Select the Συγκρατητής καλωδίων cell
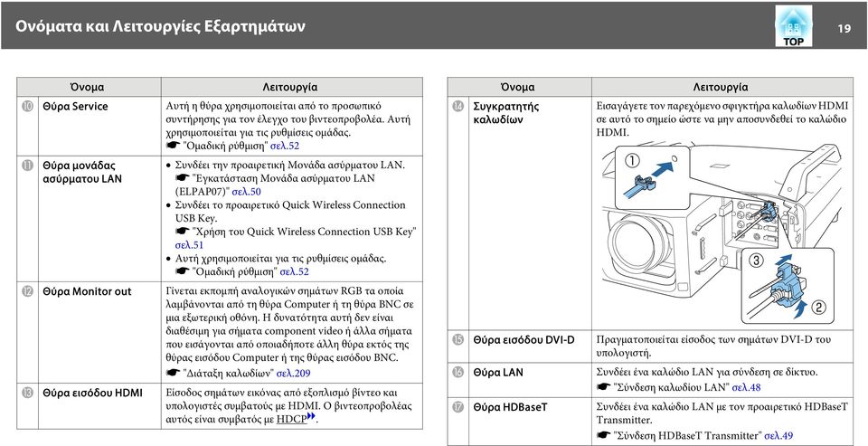868x446 pixels. tap(531, 214)
